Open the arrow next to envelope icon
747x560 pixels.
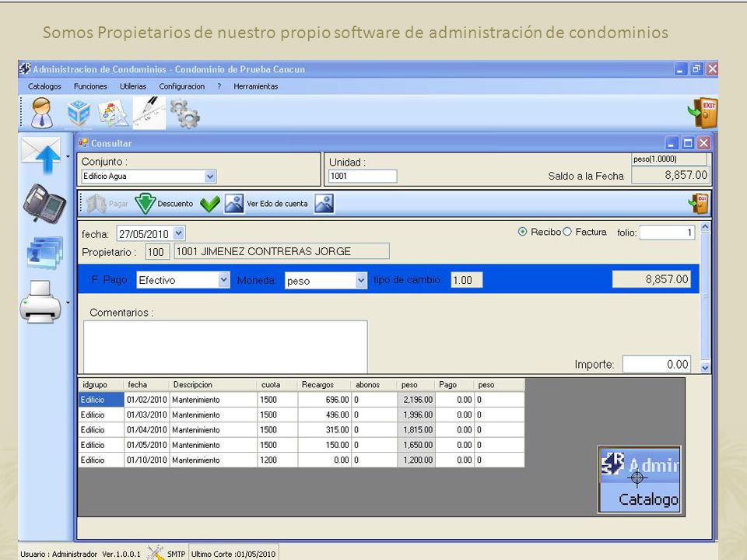click(x=68, y=156)
